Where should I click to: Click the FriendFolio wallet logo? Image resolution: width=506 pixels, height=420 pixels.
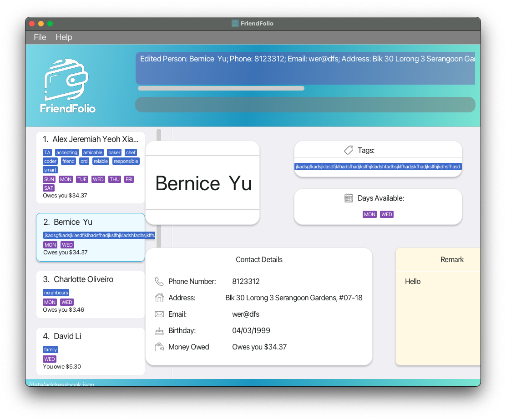click(68, 86)
